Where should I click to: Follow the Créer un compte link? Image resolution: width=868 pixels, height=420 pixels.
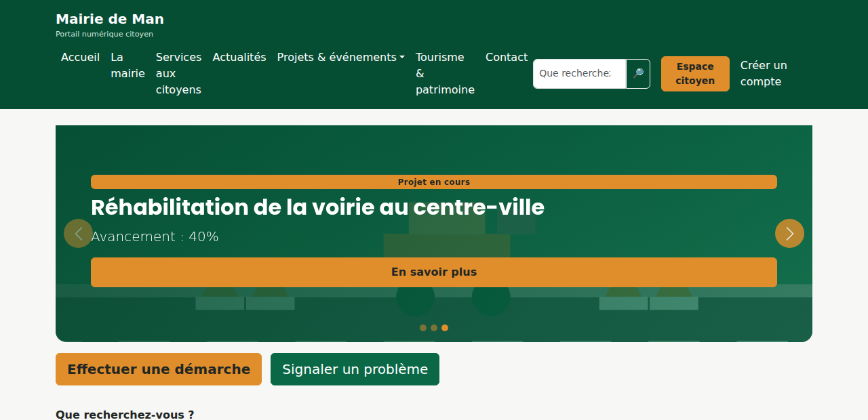[764, 74]
